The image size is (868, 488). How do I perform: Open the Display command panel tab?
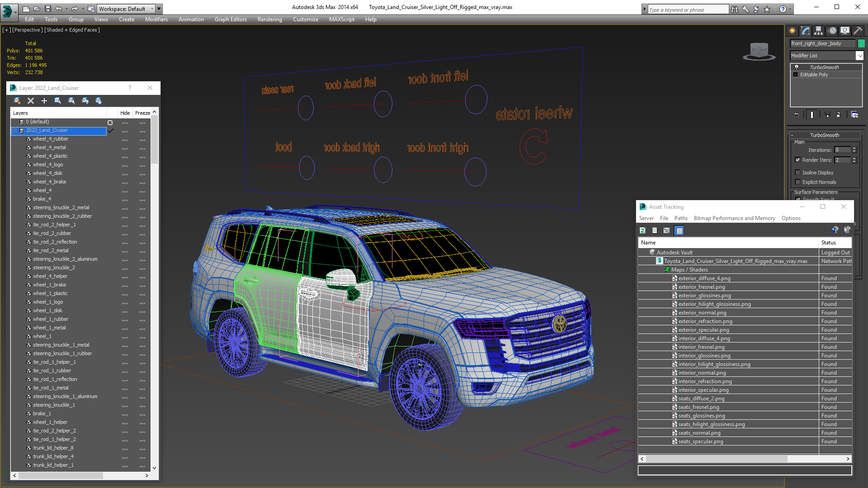[x=845, y=31]
